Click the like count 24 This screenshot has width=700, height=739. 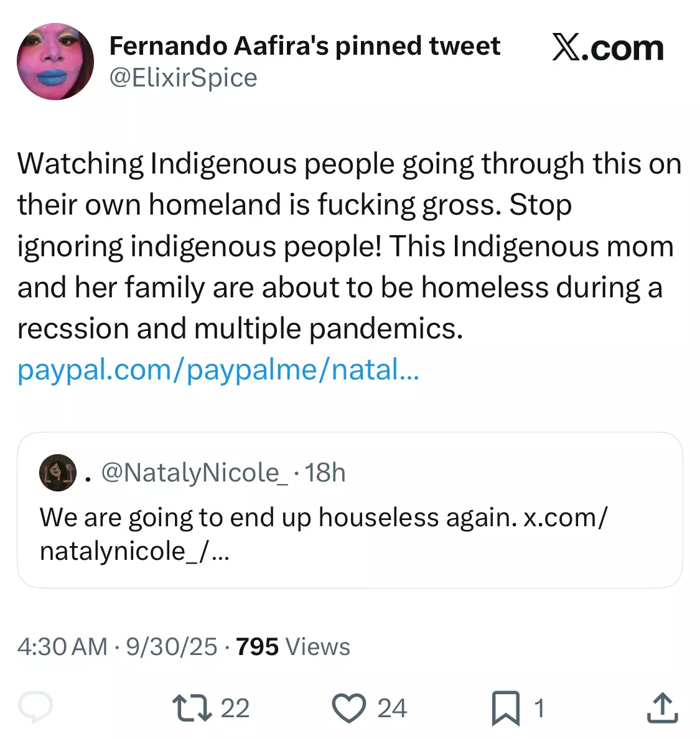coord(392,709)
